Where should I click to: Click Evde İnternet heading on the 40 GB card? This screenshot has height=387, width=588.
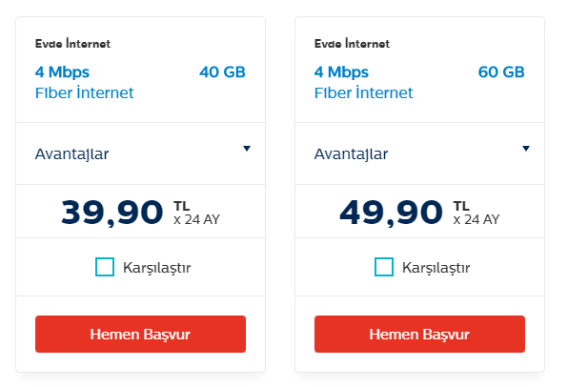[x=72, y=44]
